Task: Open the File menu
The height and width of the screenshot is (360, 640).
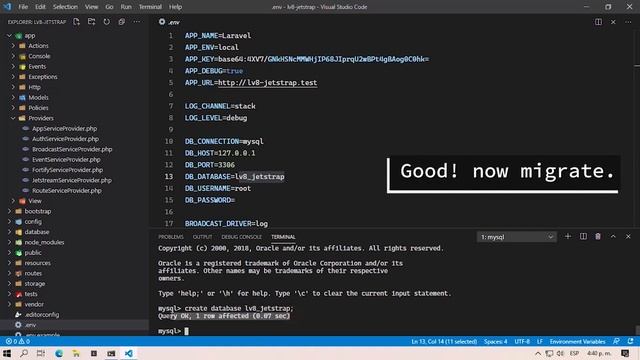Action: pyautogui.click(x=23, y=7)
